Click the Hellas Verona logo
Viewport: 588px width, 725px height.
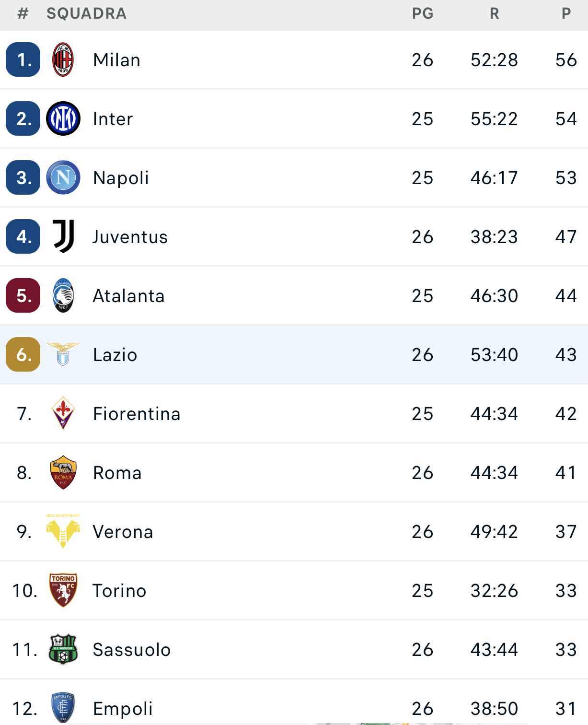pyautogui.click(x=63, y=531)
